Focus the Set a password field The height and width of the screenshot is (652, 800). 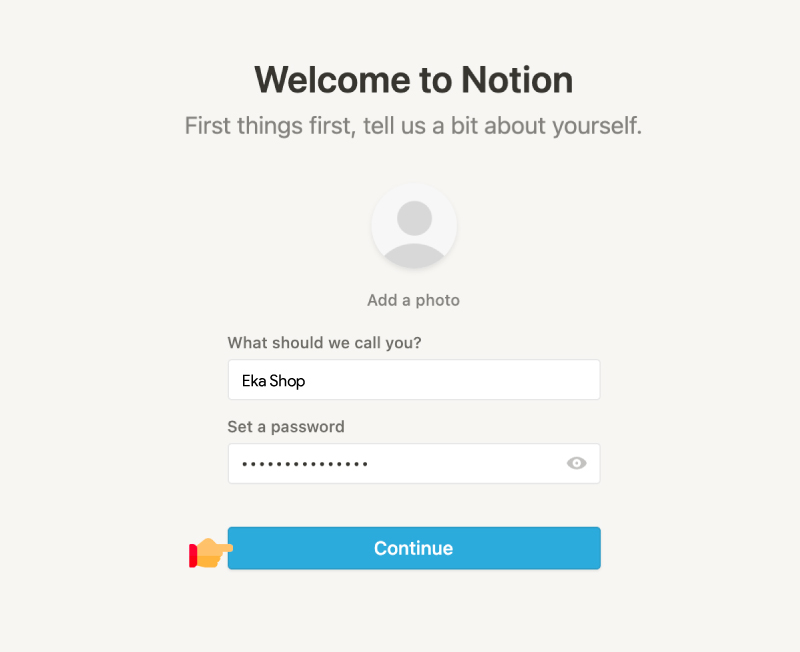coord(414,463)
